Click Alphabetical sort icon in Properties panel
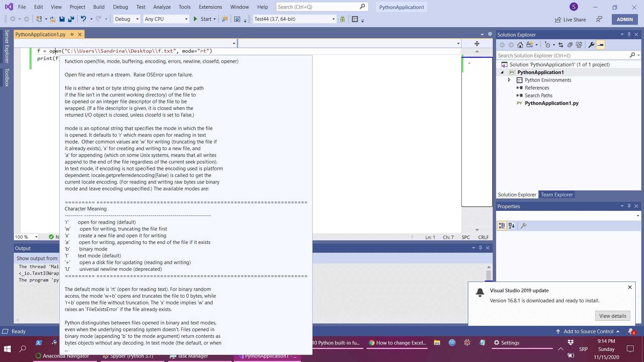644x362 pixels. 511,226
